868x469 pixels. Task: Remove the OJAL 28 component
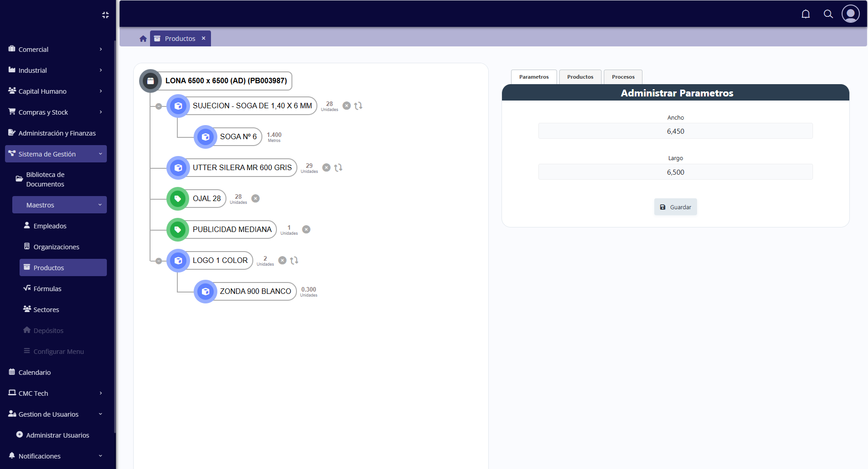(x=256, y=198)
